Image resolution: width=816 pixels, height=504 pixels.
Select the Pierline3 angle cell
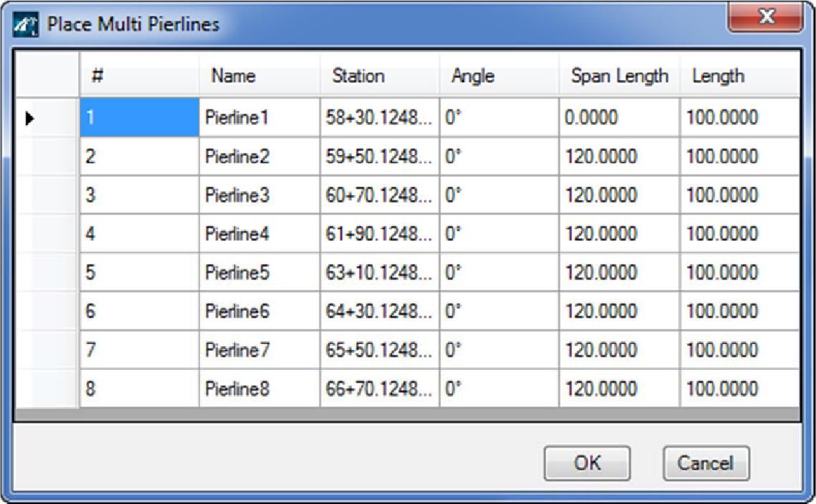499,195
